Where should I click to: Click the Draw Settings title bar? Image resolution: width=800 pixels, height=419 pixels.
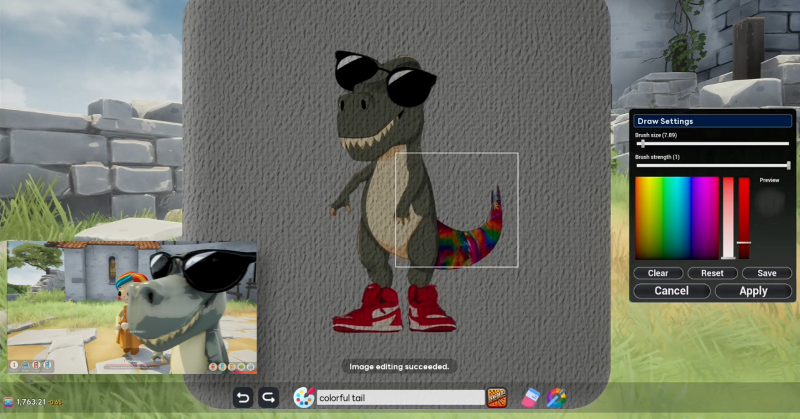pos(712,121)
